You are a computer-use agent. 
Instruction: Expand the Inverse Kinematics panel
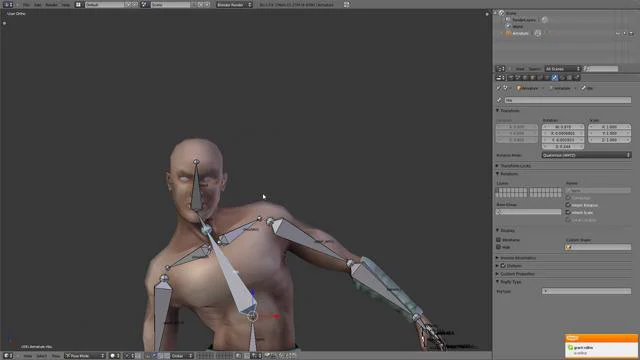[x=518, y=258]
